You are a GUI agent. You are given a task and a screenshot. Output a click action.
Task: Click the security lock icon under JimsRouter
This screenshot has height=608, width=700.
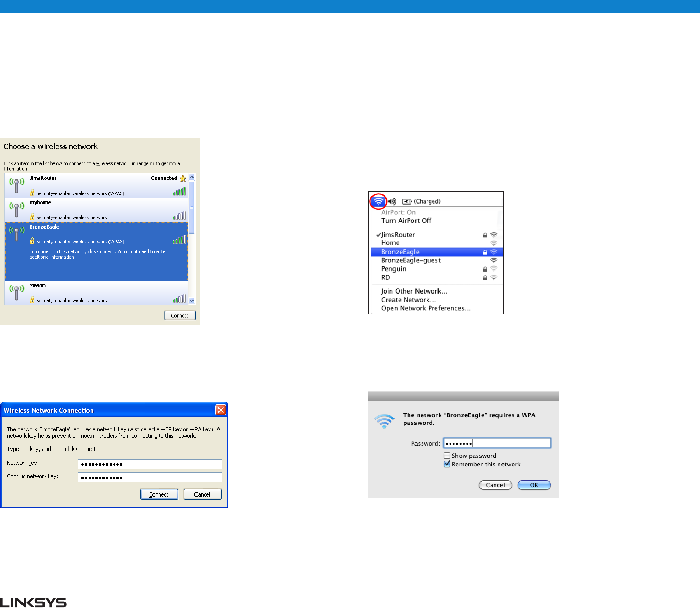(x=32, y=193)
